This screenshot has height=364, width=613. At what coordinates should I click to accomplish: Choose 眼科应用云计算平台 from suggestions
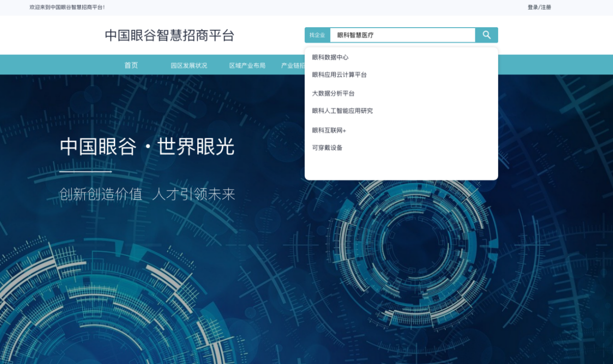339,75
